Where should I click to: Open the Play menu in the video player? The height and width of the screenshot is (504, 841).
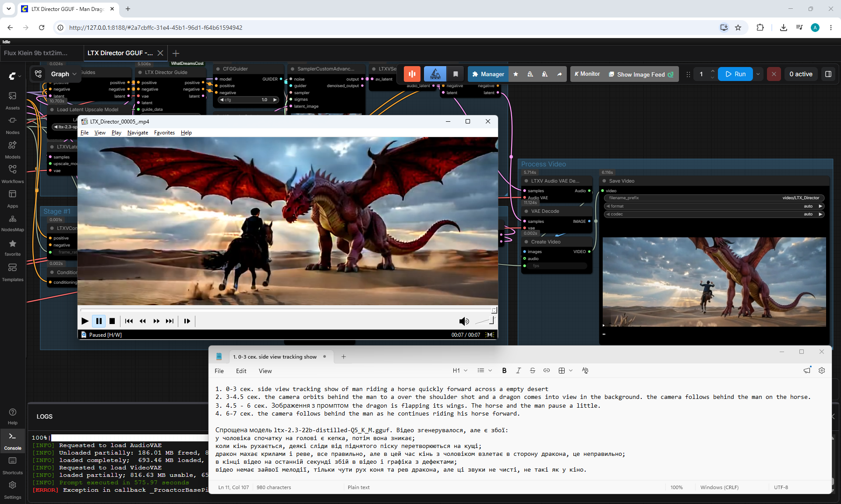pyautogui.click(x=116, y=133)
